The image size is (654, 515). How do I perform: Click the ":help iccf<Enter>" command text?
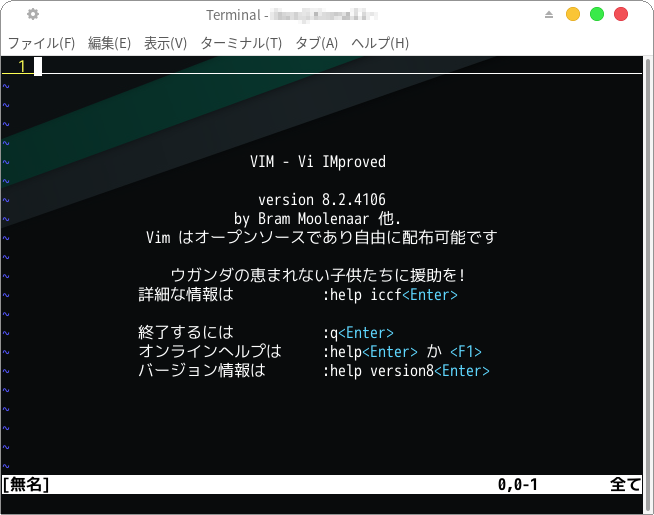click(x=389, y=295)
